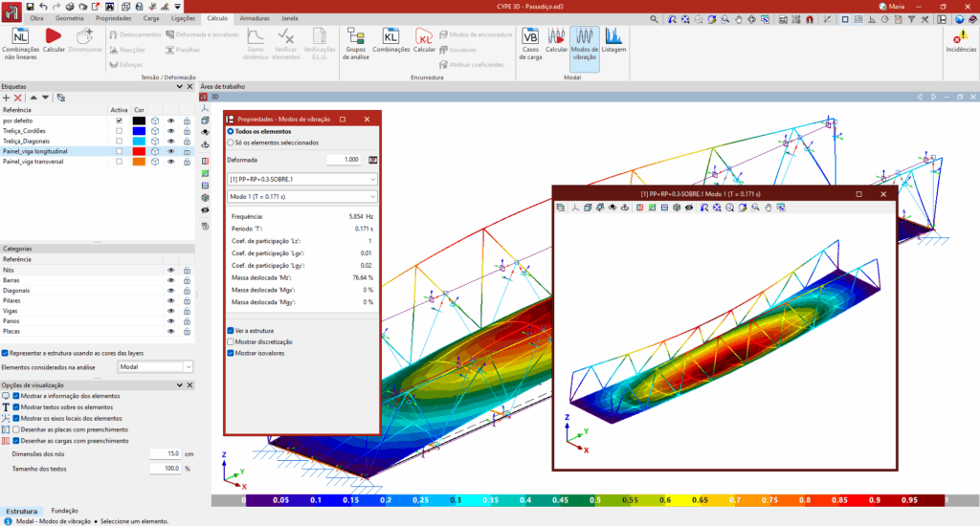Open the 'Modo 1 (T = 0.171 s)' dropdown
Screen dimensions: 980x526
point(302,197)
